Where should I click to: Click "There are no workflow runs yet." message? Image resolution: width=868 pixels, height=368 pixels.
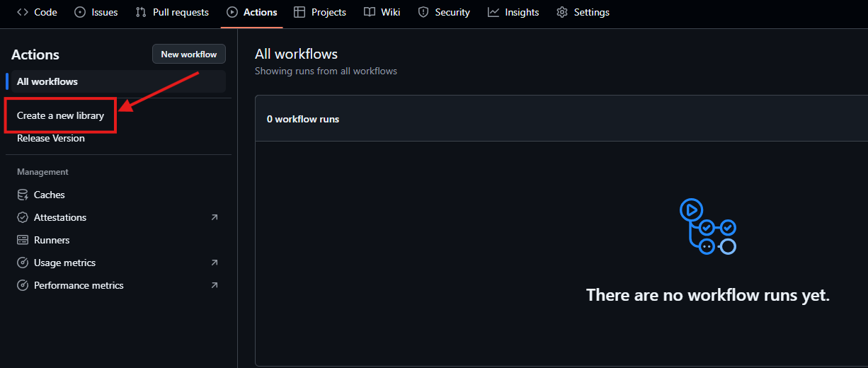pos(708,295)
